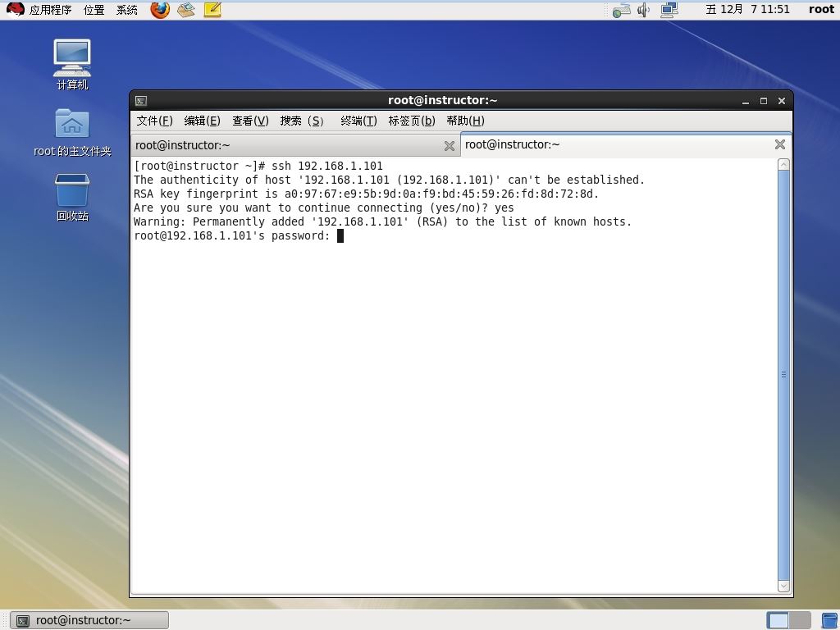The image size is (840, 630).
Task: Click the 'ssh 192.168.1.101' command line
Action: click(258, 166)
